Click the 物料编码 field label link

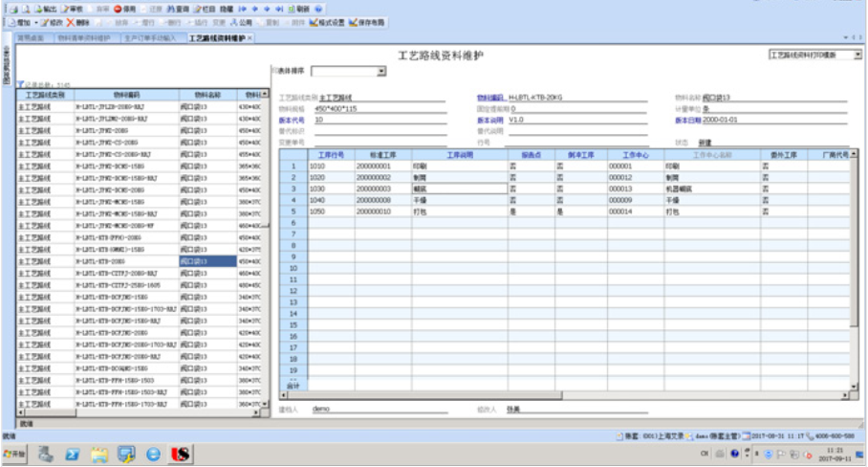click(490, 98)
